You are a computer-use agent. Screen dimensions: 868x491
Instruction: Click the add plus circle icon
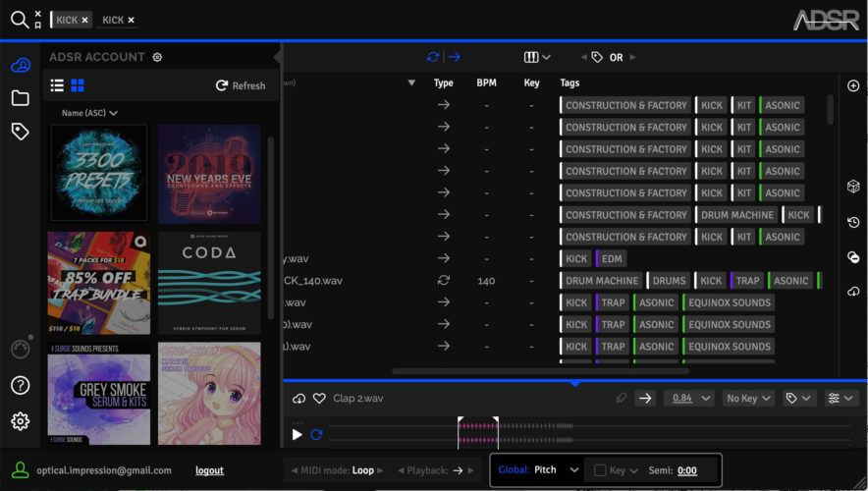click(852, 86)
